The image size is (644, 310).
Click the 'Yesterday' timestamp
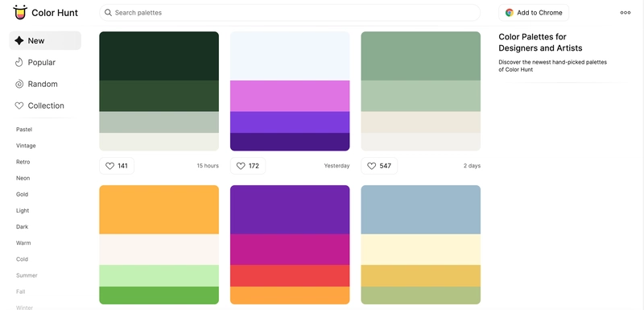coord(336,166)
